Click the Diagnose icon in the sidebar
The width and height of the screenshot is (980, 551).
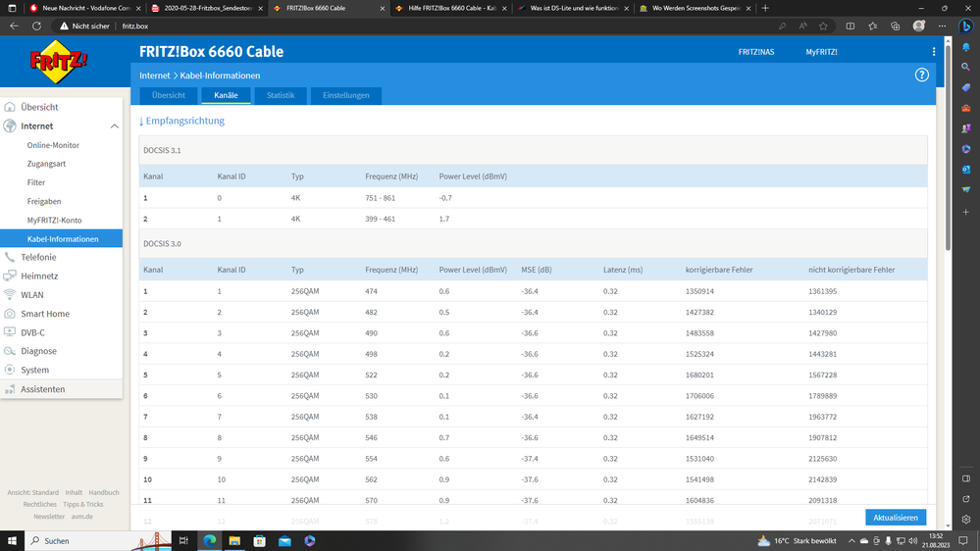(x=10, y=351)
